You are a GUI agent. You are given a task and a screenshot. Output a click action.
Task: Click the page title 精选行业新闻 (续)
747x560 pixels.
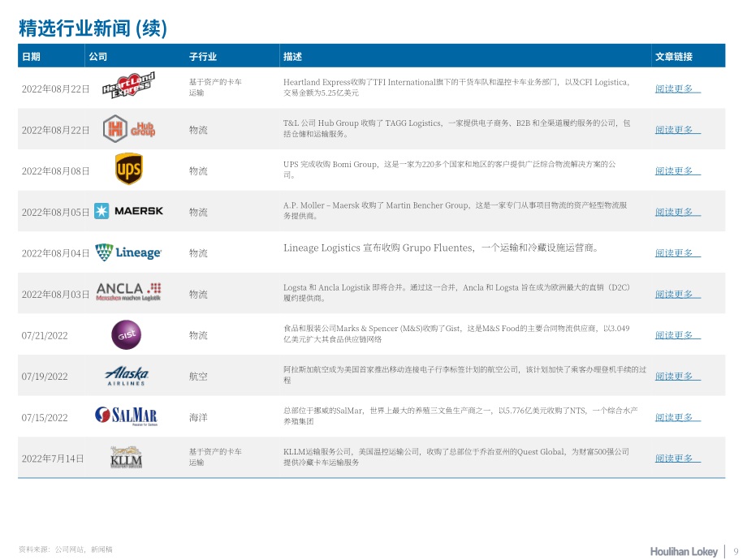(93, 28)
